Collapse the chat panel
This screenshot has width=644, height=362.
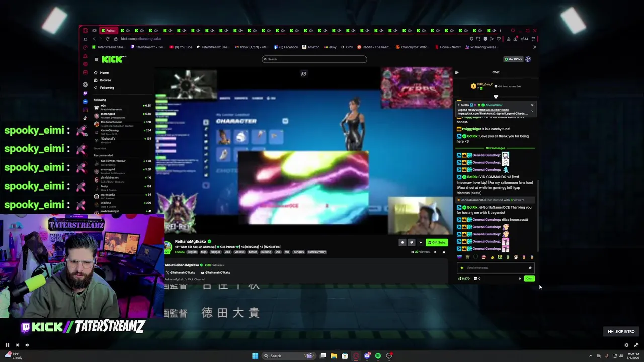(x=457, y=72)
